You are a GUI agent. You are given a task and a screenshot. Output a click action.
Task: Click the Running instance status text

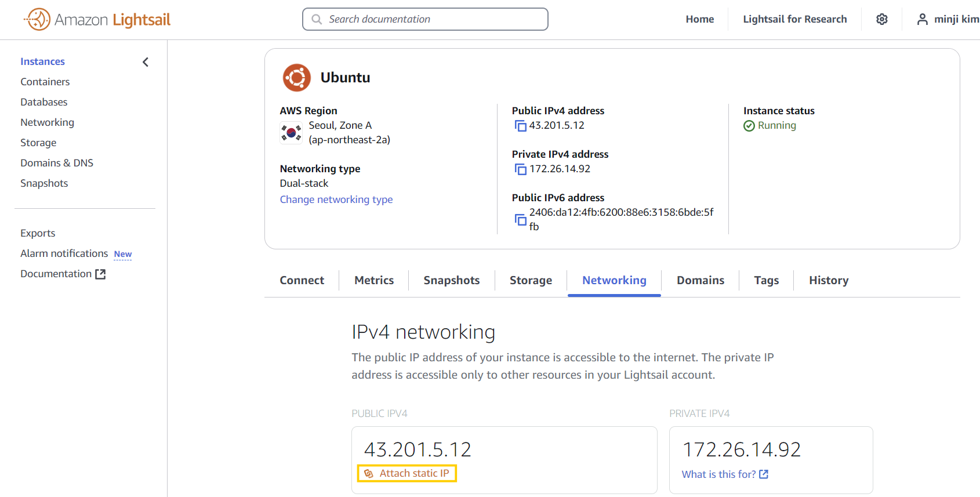777,125
